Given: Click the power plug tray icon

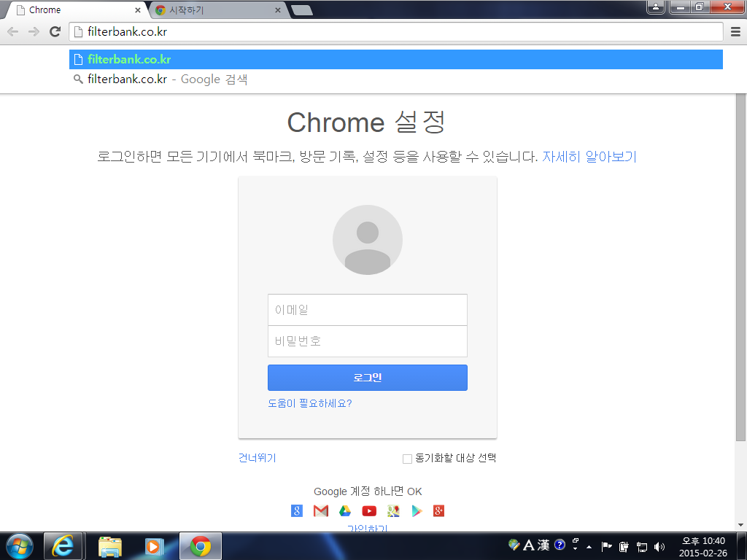Looking at the screenshot, I should [624, 547].
